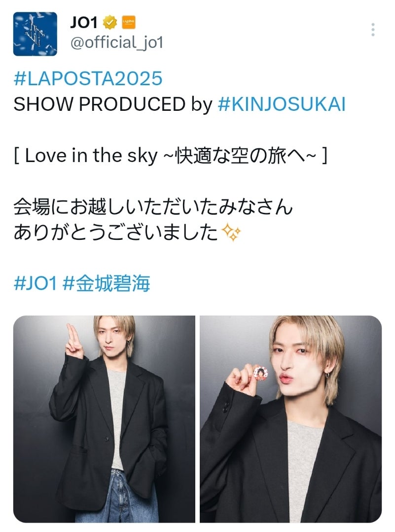Viewport: 395px width, 532px height.
Task: Click the "Love in the sky" title line
Action: (x=171, y=156)
